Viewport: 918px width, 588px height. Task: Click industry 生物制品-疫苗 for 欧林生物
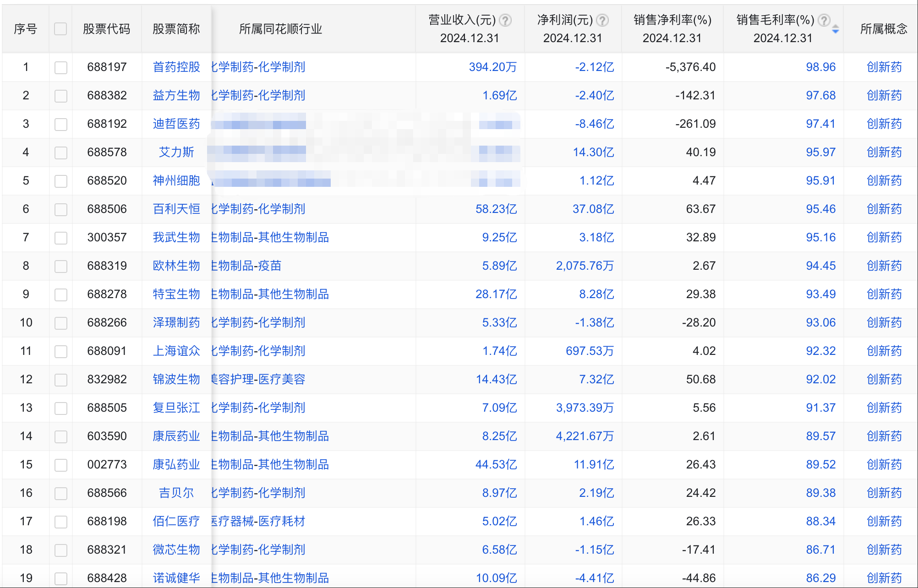point(246,266)
